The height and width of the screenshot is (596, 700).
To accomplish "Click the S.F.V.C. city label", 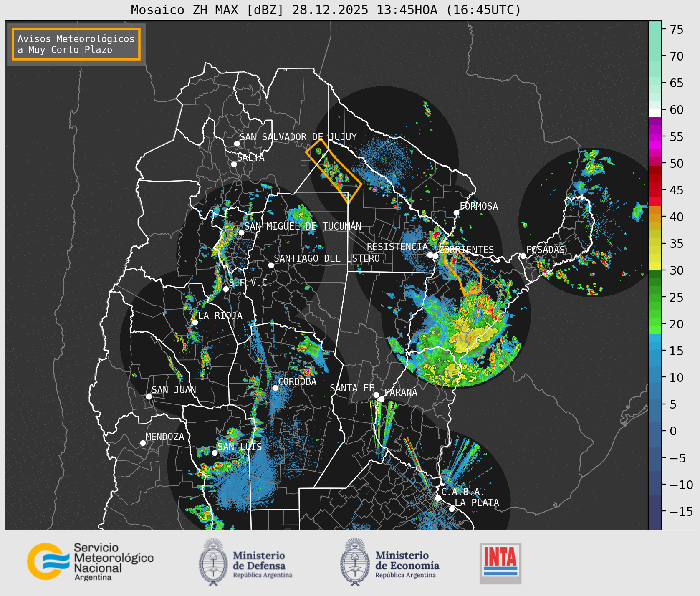I will click(x=250, y=283).
